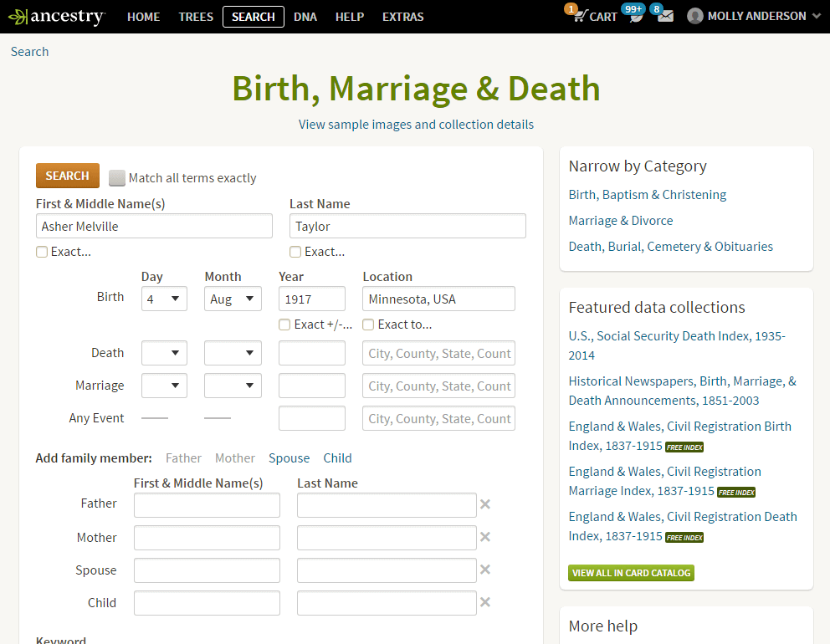Focus the Marriage year field
The image size is (830, 644).
point(312,386)
